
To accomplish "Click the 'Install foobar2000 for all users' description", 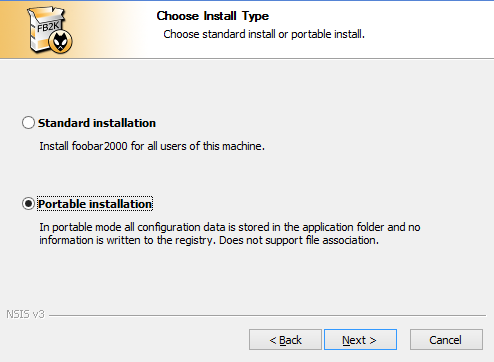I will [152, 146].
